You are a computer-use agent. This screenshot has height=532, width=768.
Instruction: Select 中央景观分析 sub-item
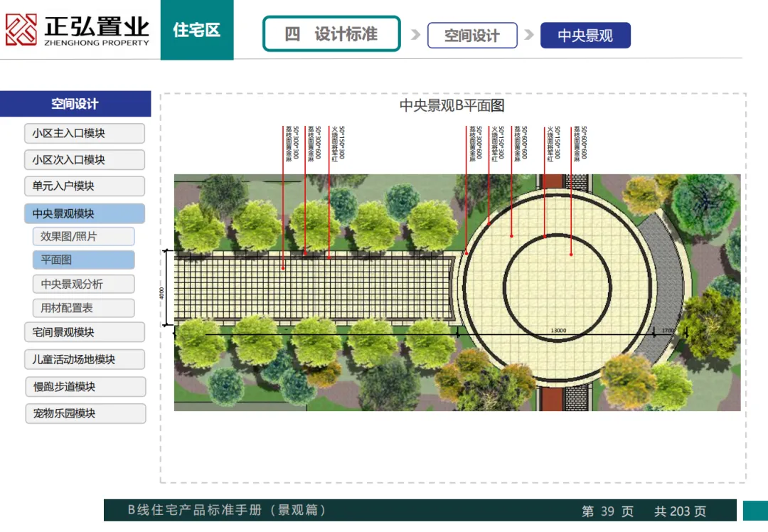point(84,284)
